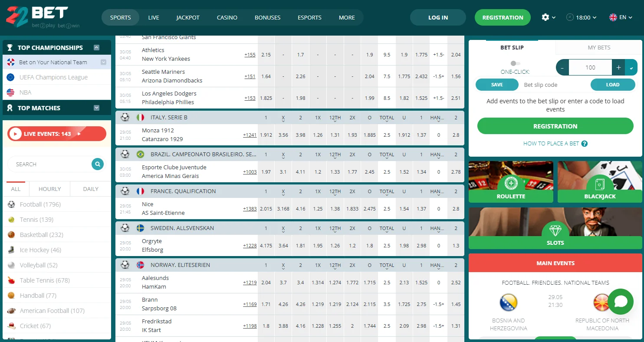
Task: Open the Slots game thumbnail
Action: (x=555, y=228)
